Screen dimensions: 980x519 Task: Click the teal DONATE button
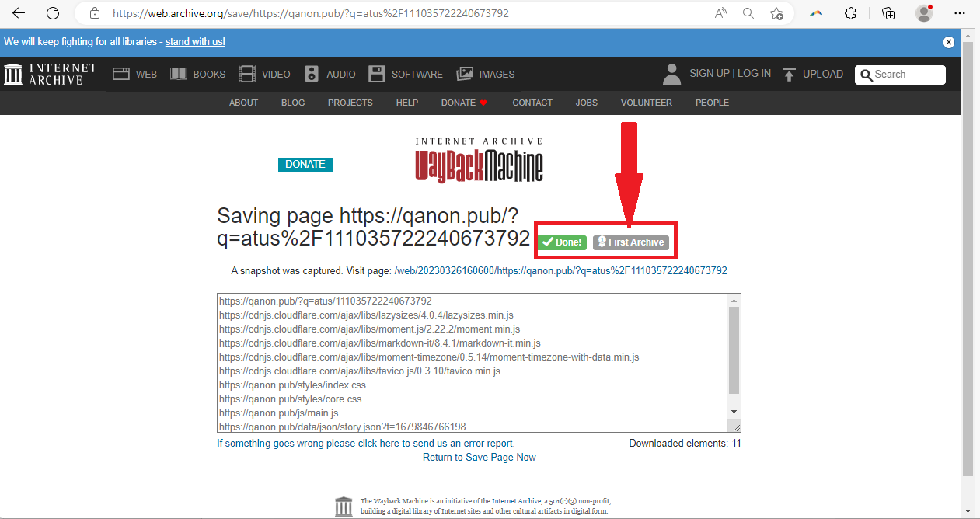tap(305, 165)
